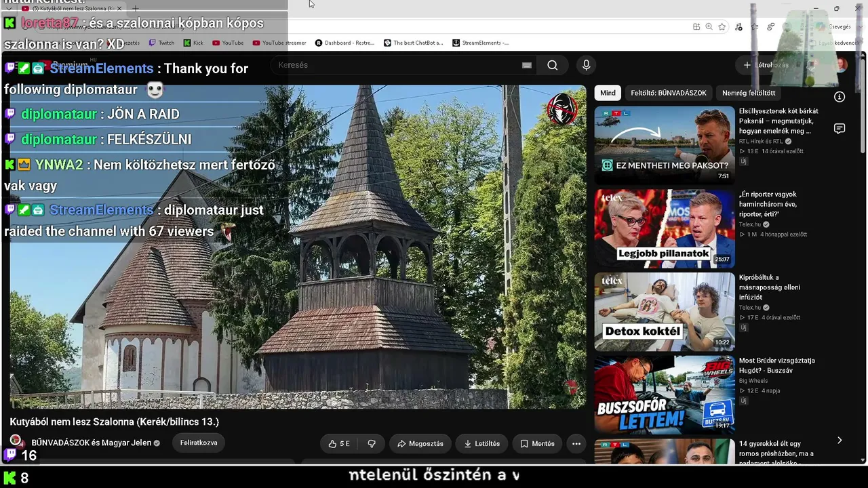Like the video with thumbs-up button
This screenshot has width=868, height=488.
[339, 444]
